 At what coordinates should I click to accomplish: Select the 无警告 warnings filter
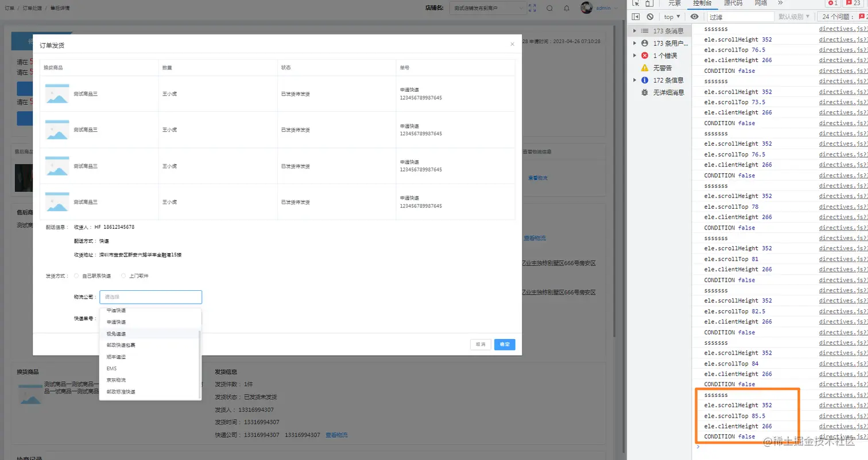tap(662, 68)
